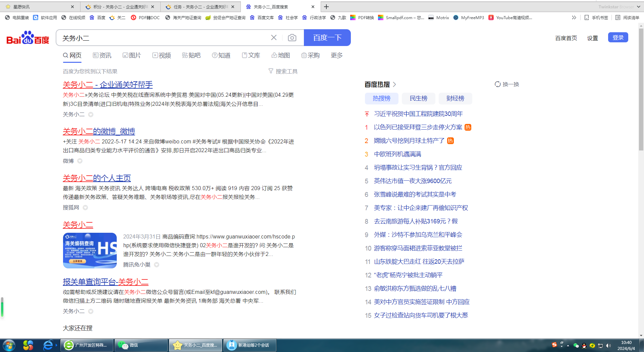Expand 搜索工具 filter options

(283, 71)
